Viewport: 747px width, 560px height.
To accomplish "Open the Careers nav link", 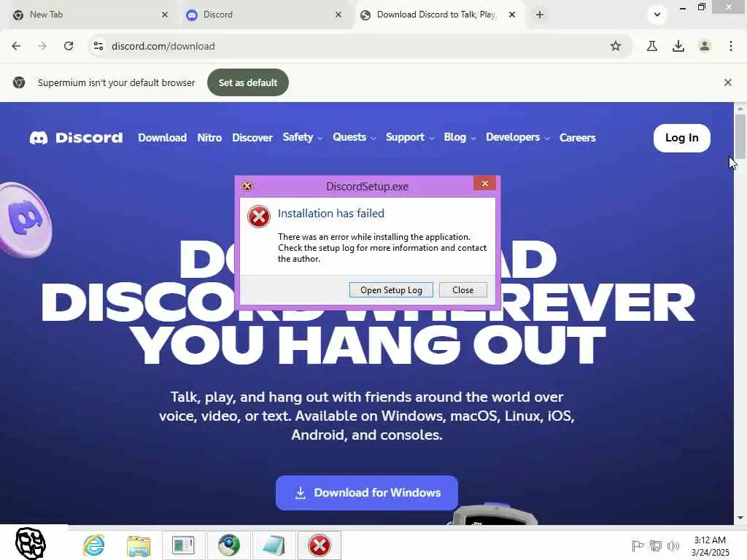I will (578, 138).
